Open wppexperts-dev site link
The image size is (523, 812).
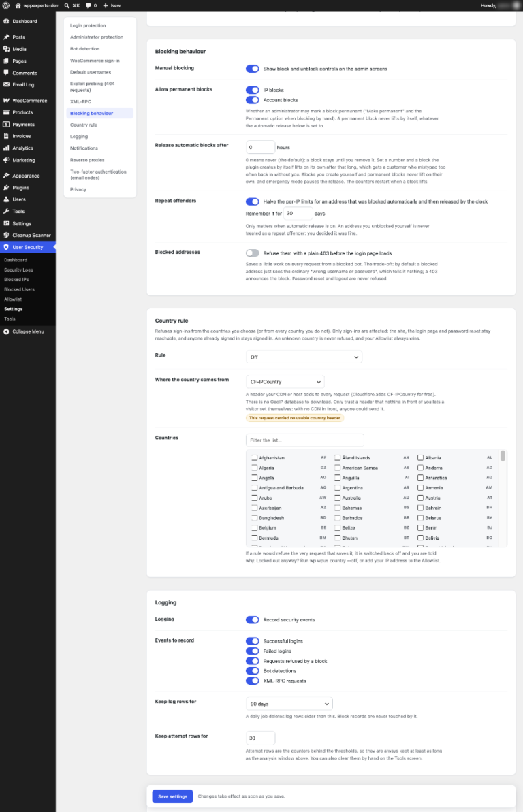(36, 5)
